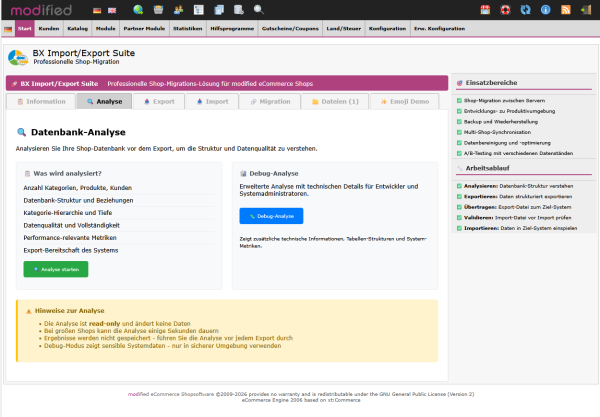The image size is (600, 417).
Task: Click the blue refresh arrows icon
Action: click(x=526, y=10)
